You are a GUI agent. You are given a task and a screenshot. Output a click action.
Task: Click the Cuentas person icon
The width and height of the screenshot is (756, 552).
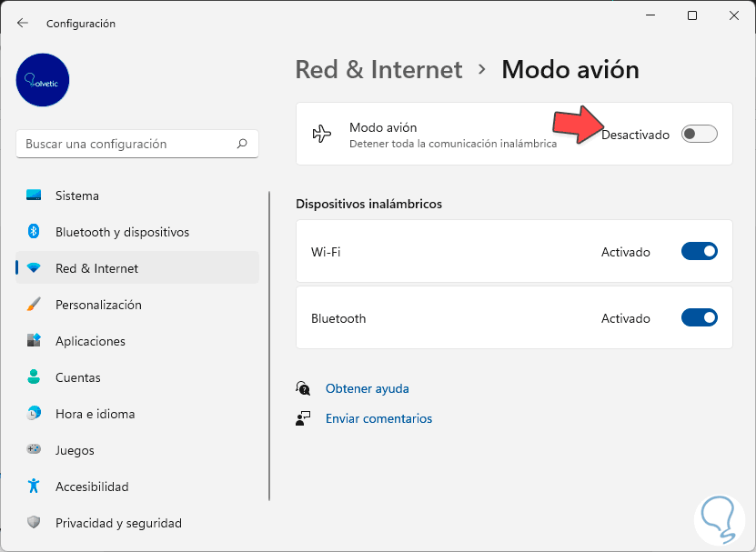coord(34,377)
